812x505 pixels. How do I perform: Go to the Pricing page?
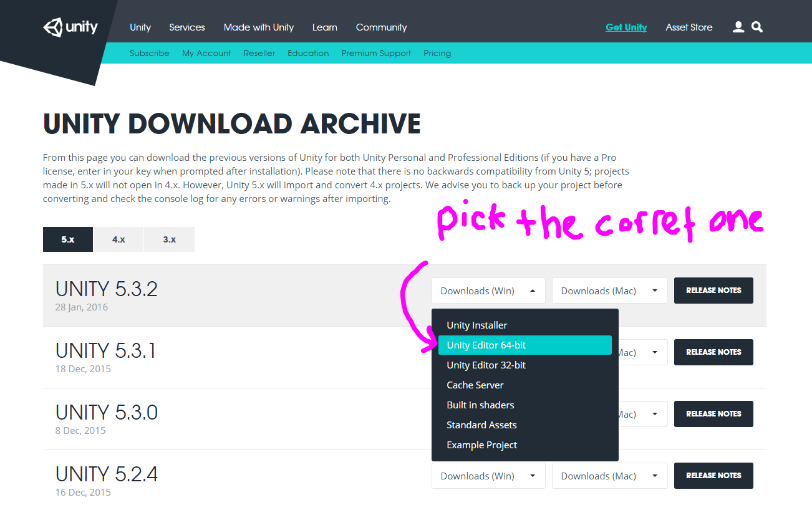click(437, 53)
